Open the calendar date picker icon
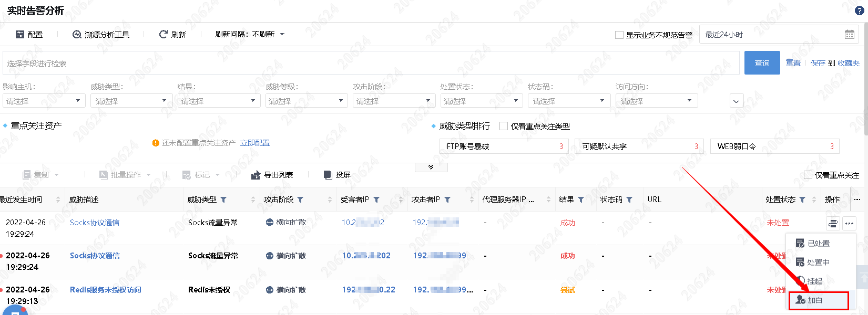Image resolution: width=868 pixels, height=315 pixels. 849,35
